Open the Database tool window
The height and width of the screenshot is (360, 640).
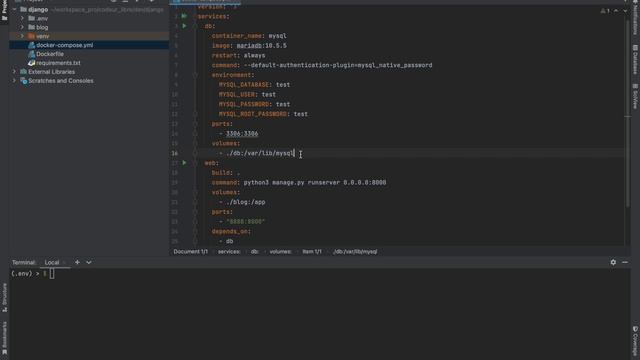[635, 60]
